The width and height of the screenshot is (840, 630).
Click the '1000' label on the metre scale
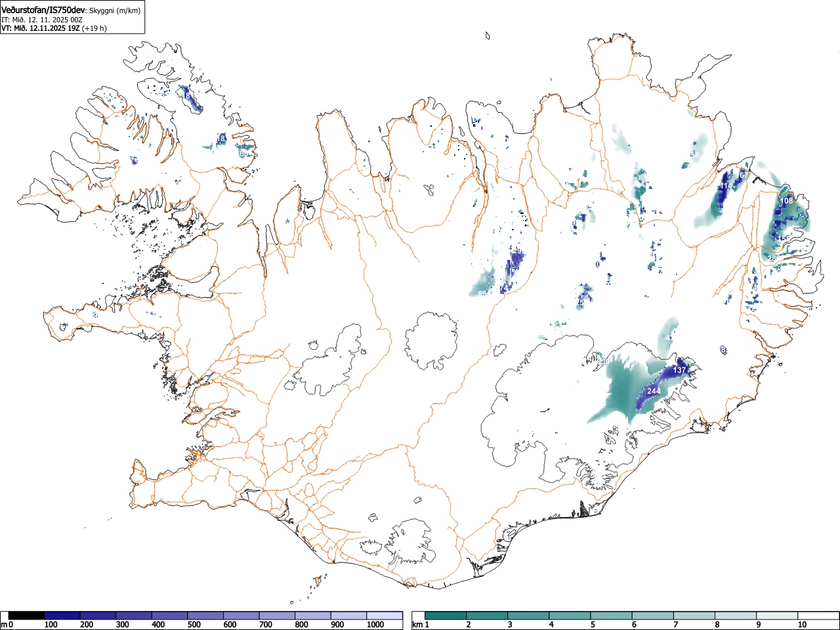(x=375, y=625)
